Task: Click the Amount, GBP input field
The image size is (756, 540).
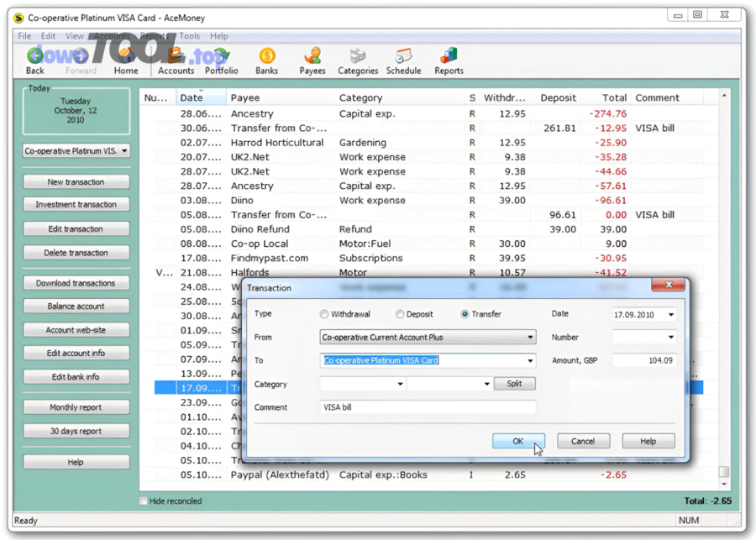Action: coord(644,360)
